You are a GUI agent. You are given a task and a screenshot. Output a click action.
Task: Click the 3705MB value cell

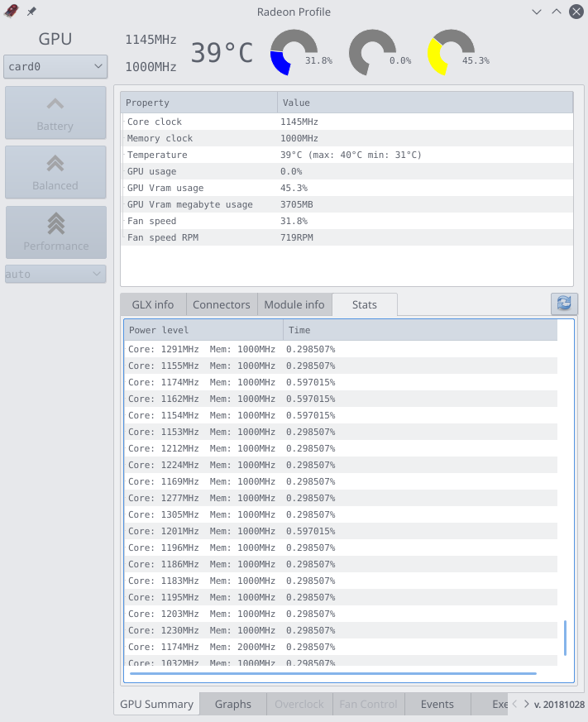(297, 204)
